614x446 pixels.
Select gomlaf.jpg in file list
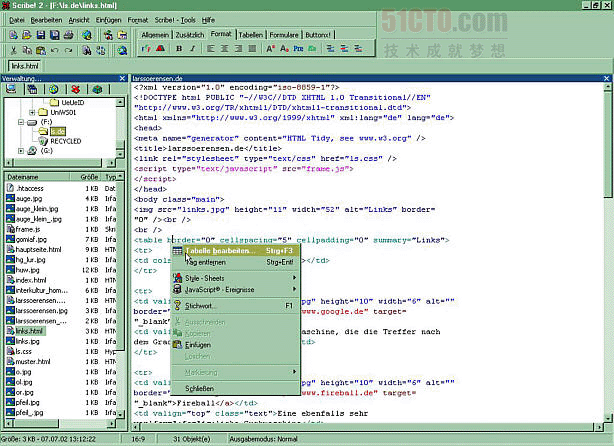coord(31,239)
